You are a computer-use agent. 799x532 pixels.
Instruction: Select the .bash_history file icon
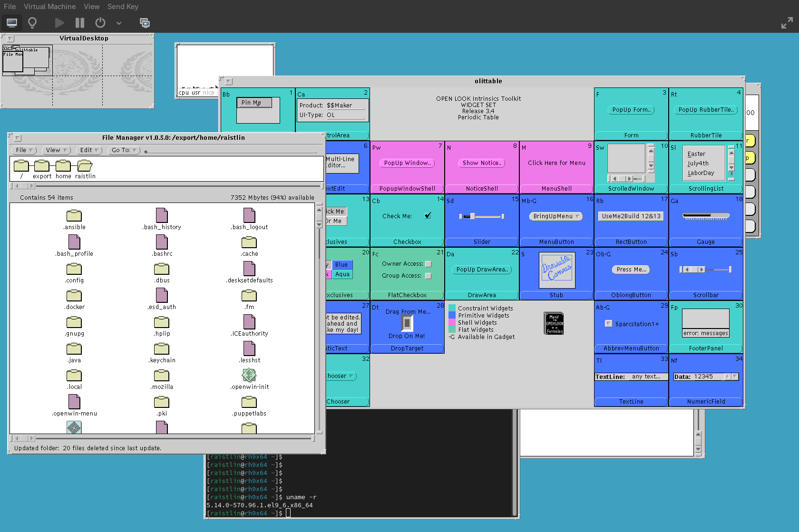(x=162, y=215)
